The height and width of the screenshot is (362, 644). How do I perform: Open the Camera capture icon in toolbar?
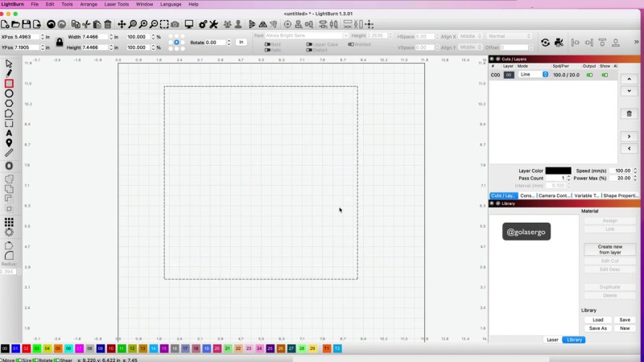click(175, 24)
